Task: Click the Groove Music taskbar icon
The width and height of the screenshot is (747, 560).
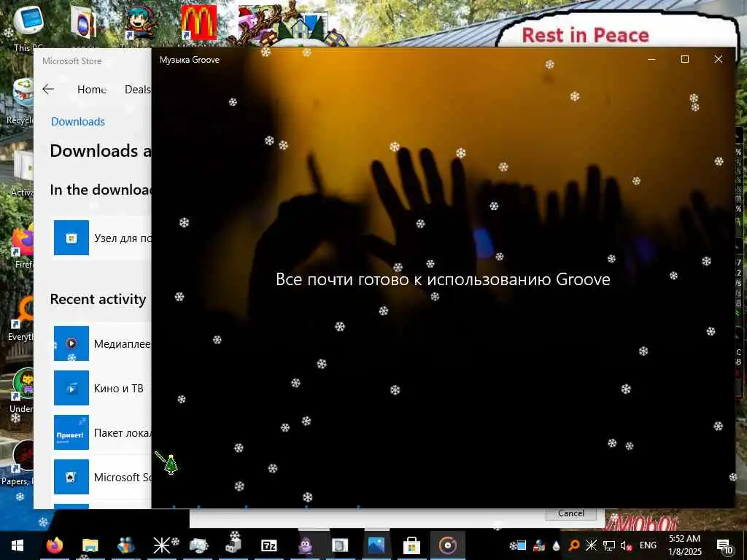Action: pos(447,545)
